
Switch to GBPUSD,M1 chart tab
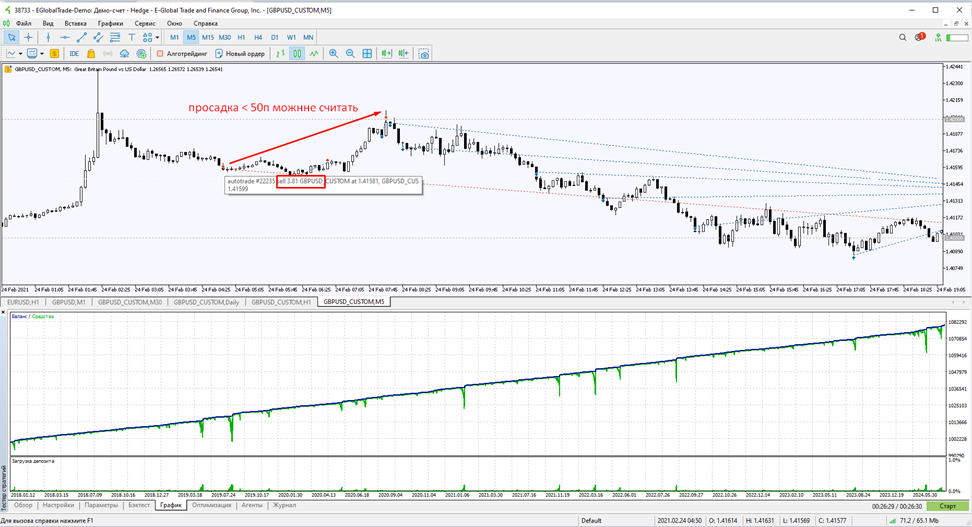tap(68, 302)
